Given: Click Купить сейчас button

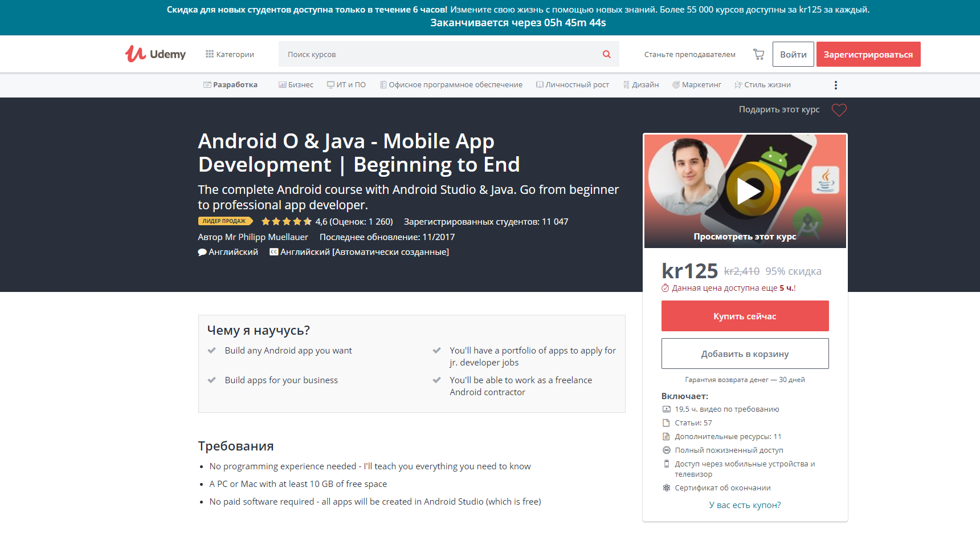Looking at the screenshot, I should [x=745, y=316].
